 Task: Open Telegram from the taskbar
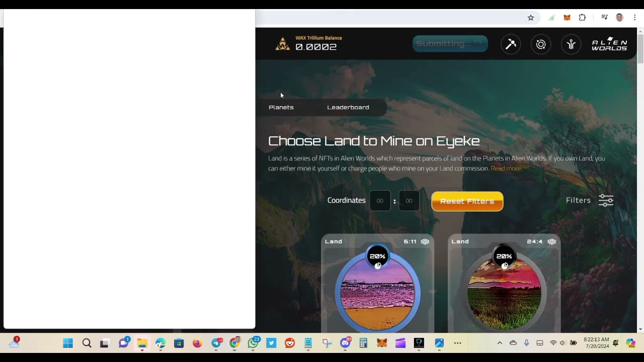(216, 343)
